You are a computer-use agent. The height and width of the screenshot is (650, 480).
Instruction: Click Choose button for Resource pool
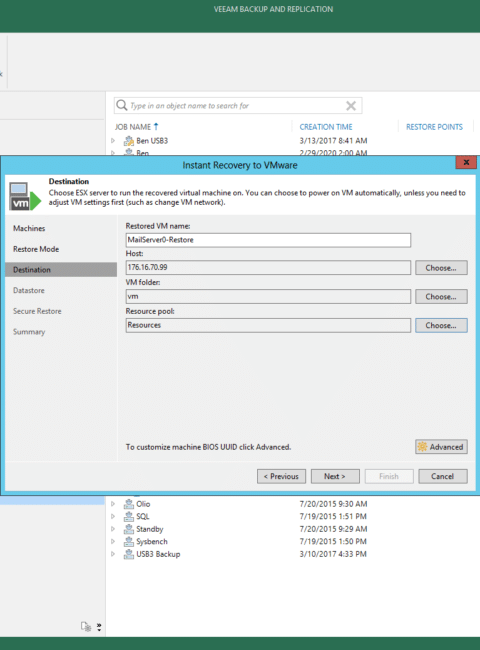(441, 325)
